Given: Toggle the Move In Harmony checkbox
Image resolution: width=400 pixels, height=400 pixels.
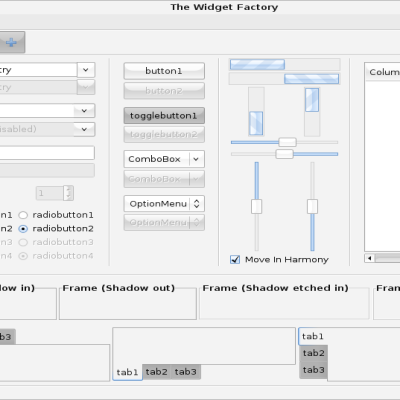Looking at the screenshot, I should point(235,259).
